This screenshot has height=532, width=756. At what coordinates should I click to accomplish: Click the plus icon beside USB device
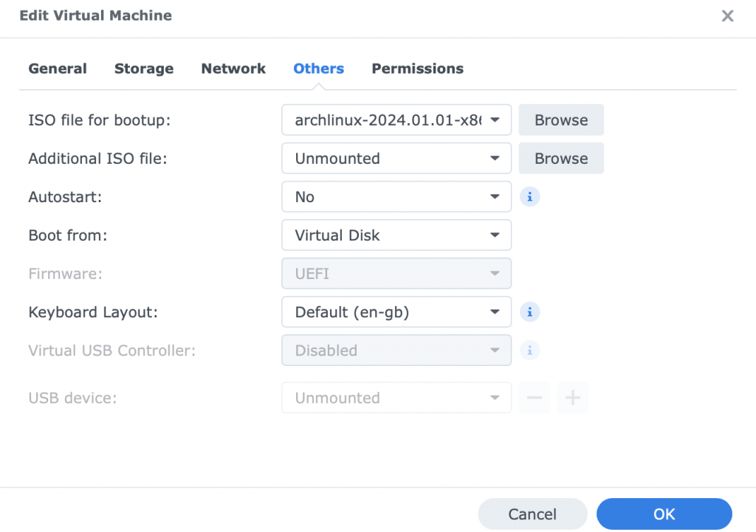click(573, 398)
